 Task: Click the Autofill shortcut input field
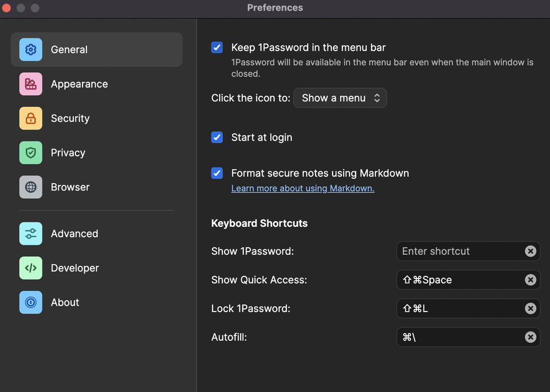460,337
